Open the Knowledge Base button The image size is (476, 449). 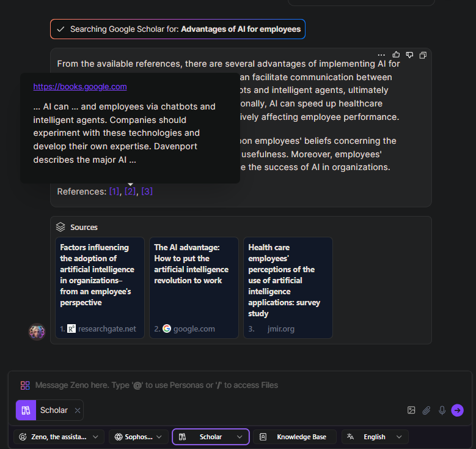(x=295, y=437)
